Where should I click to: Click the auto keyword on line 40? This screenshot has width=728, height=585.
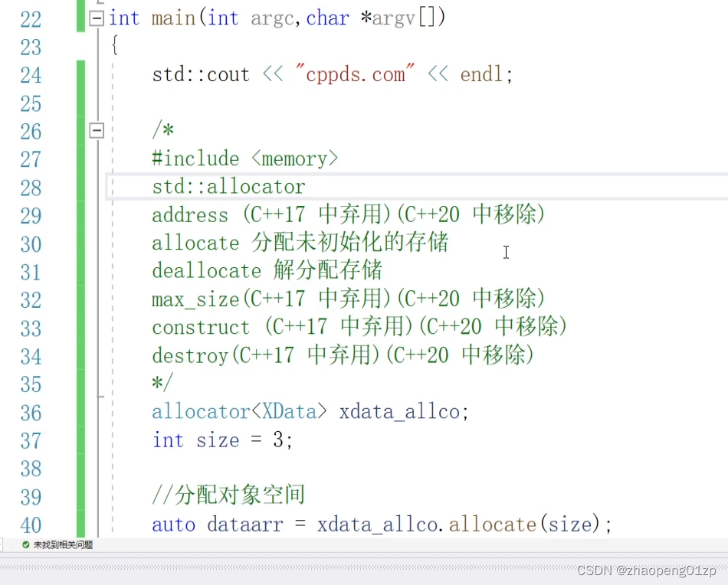pos(172,524)
